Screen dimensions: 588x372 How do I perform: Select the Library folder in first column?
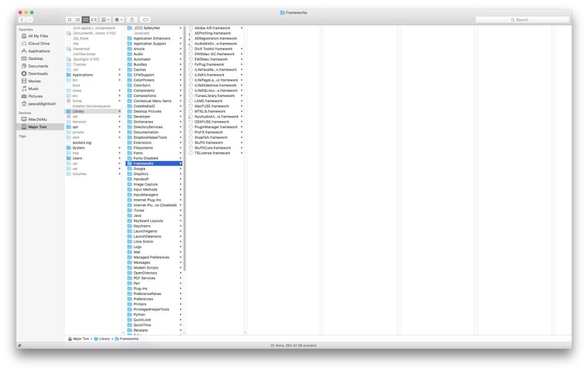click(93, 111)
